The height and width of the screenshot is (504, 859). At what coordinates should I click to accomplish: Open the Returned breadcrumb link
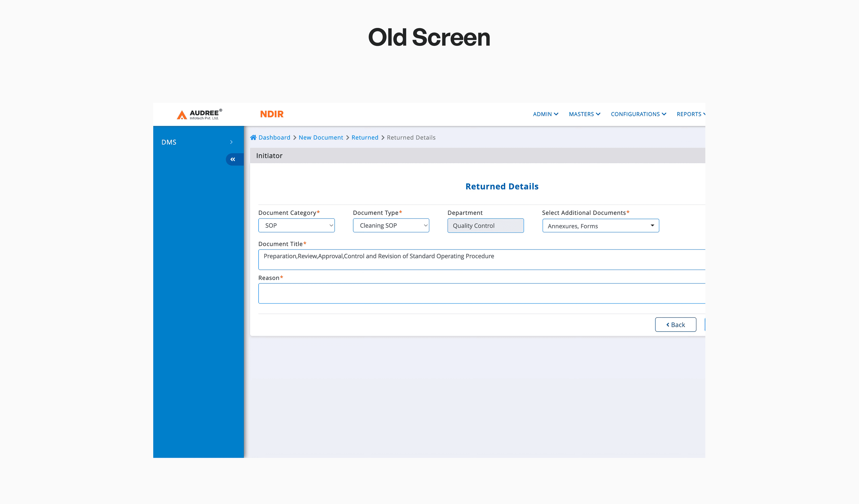(x=365, y=137)
